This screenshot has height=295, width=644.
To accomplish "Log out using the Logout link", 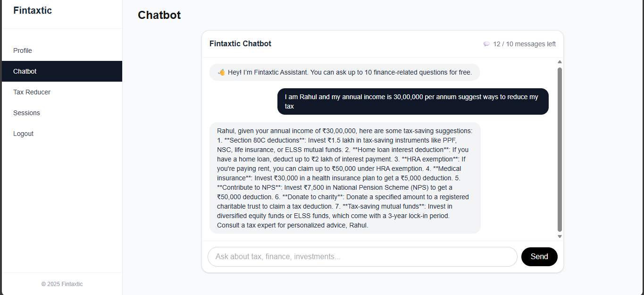I will point(23,134).
